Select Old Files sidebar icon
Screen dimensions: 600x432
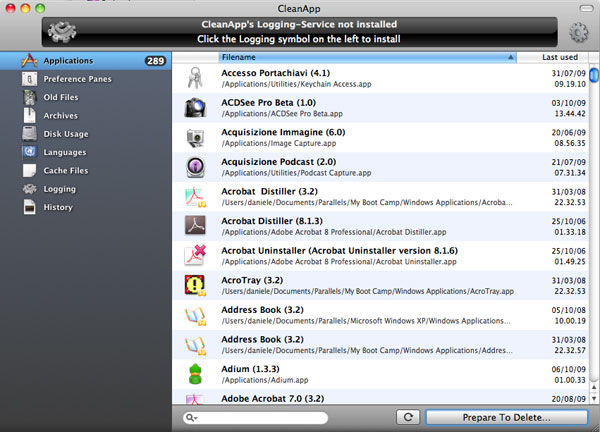(29, 97)
